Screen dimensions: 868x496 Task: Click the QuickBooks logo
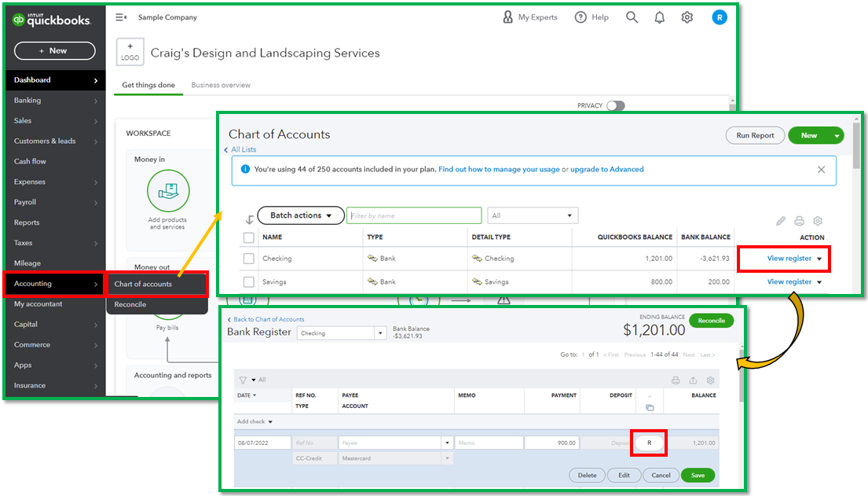52,20
